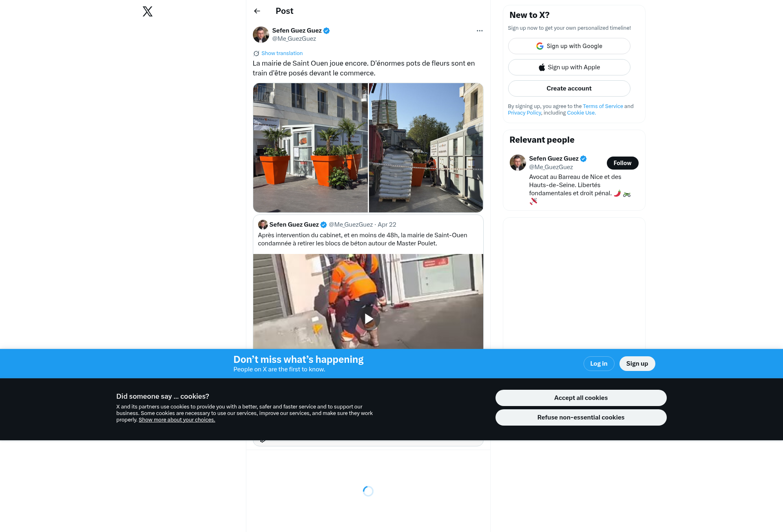
Task: Sign up with Google
Action: (x=569, y=46)
